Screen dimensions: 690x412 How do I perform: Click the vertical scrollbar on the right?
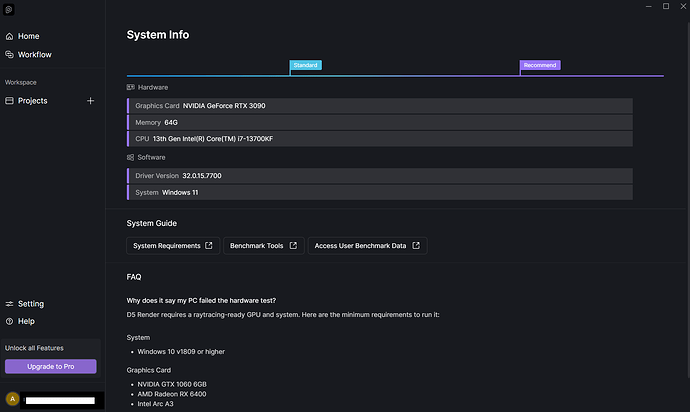coord(687,198)
